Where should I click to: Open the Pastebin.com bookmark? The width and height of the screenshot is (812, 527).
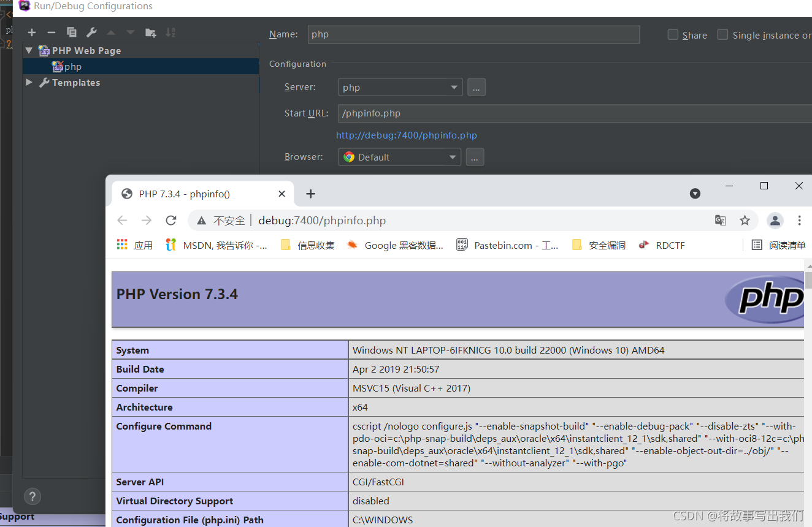507,245
